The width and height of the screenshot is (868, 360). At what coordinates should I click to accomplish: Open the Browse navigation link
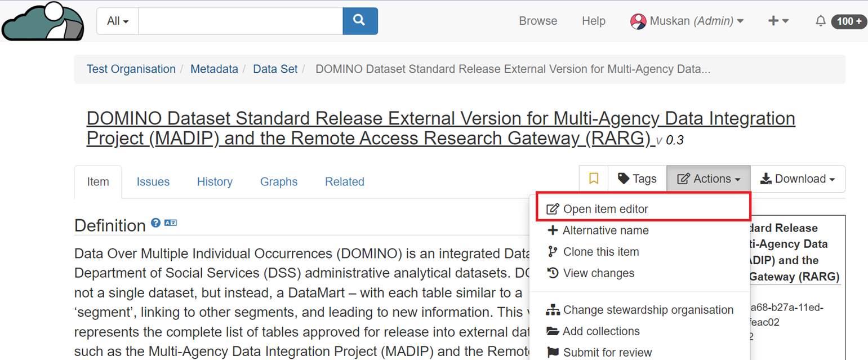pyautogui.click(x=538, y=21)
